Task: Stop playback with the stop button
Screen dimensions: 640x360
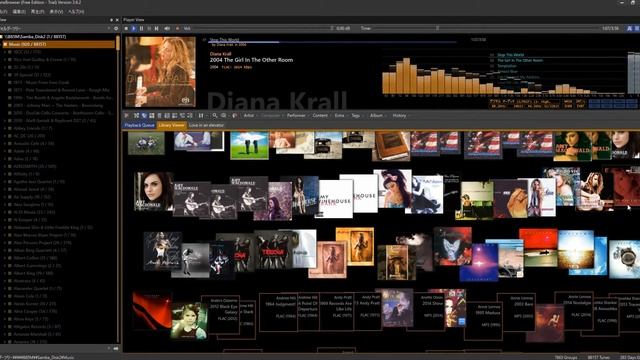Action: click(x=126, y=29)
